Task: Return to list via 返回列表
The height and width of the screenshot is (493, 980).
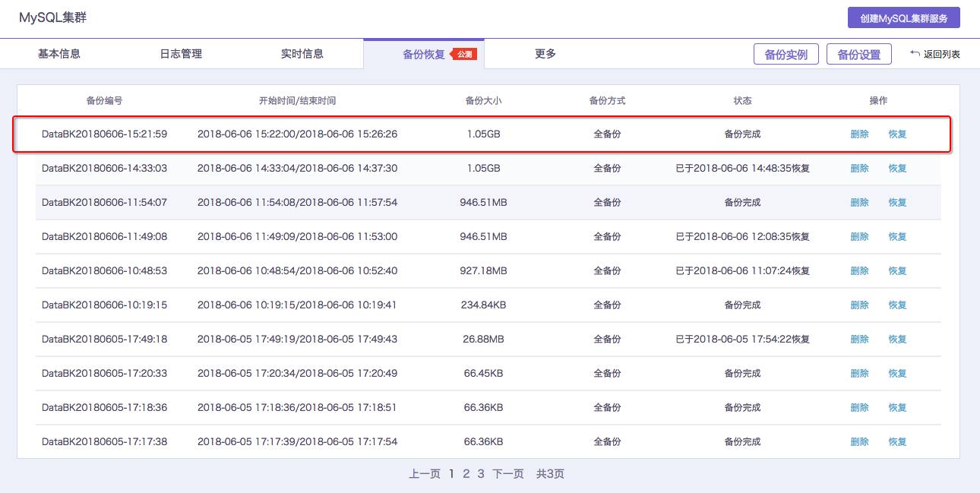Action: (935, 55)
